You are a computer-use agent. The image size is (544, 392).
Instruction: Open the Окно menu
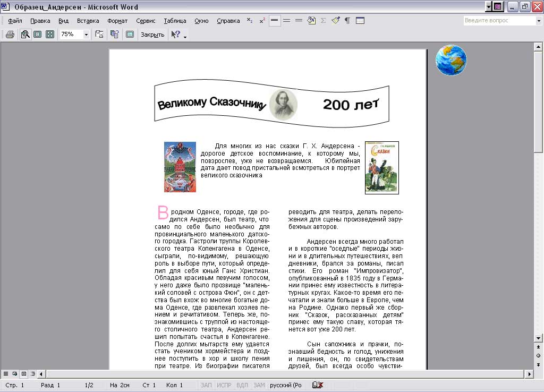(201, 21)
